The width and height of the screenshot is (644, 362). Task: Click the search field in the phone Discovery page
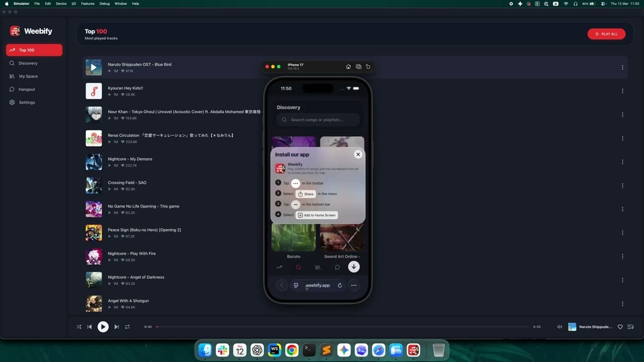point(318,120)
